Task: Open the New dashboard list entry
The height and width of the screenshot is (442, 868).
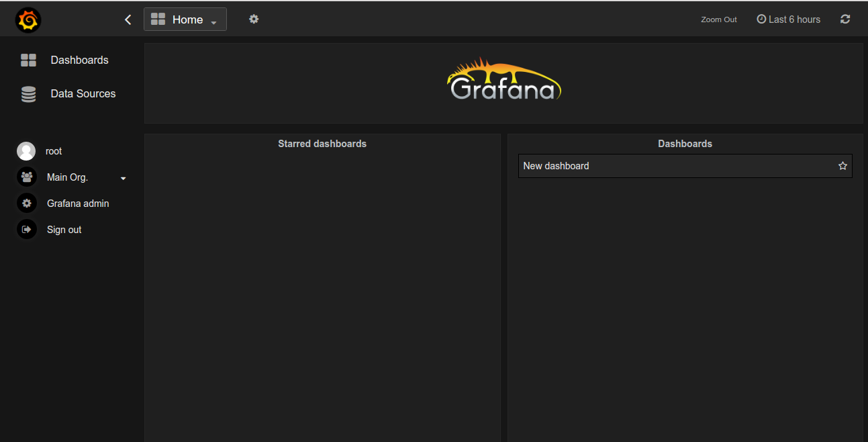Action: click(x=685, y=166)
